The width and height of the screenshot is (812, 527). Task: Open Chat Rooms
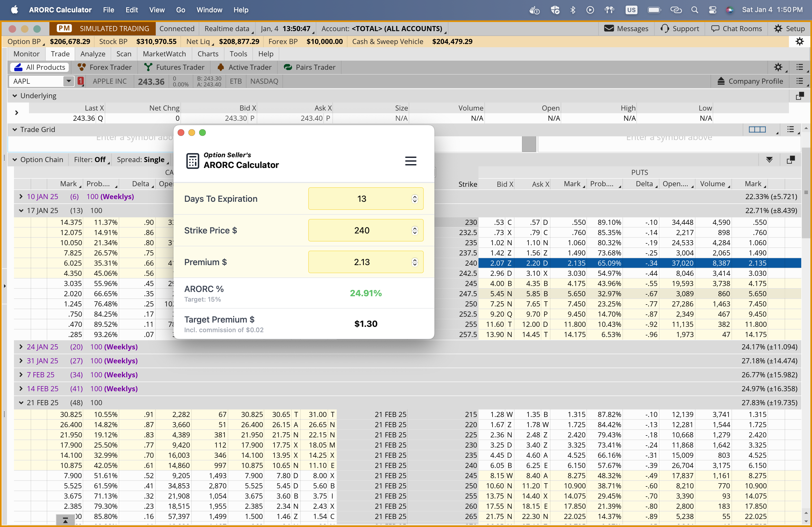(x=736, y=29)
